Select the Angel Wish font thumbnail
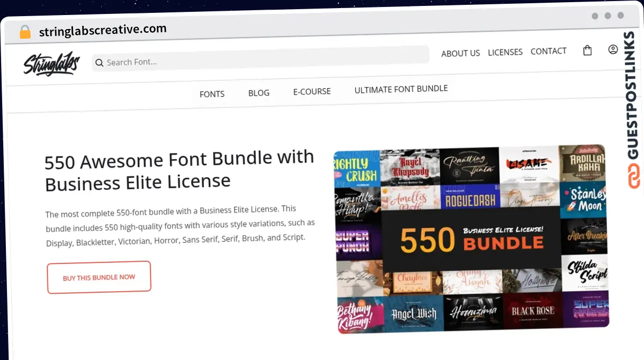The height and width of the screenshot is (360, 644). [x=413, y=313]
